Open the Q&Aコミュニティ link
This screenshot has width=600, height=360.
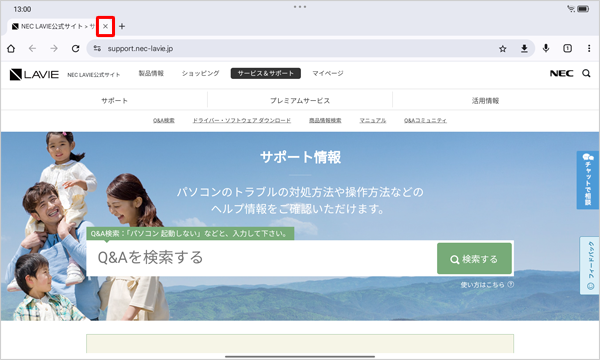pyautogui.click(x=425, y=121)
